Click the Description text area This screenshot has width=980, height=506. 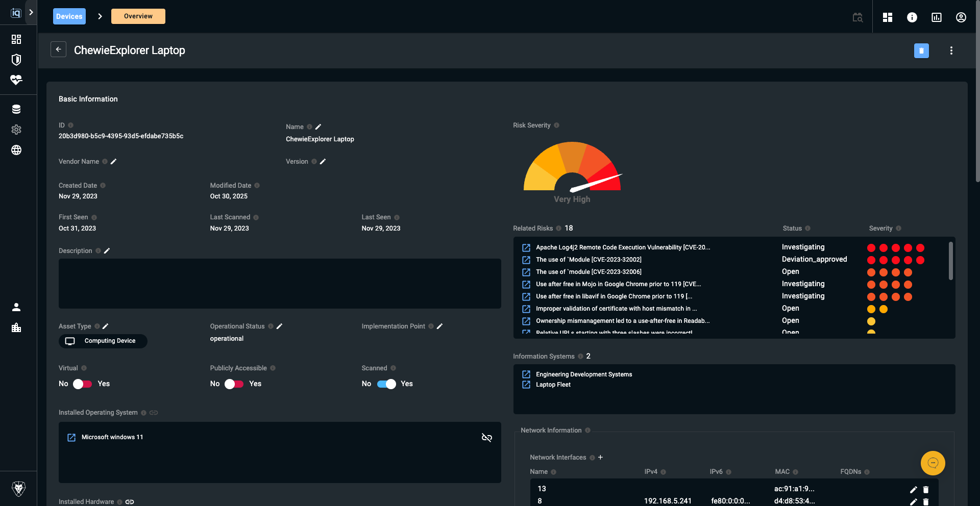pyautogui.click(x=280, y=284)
